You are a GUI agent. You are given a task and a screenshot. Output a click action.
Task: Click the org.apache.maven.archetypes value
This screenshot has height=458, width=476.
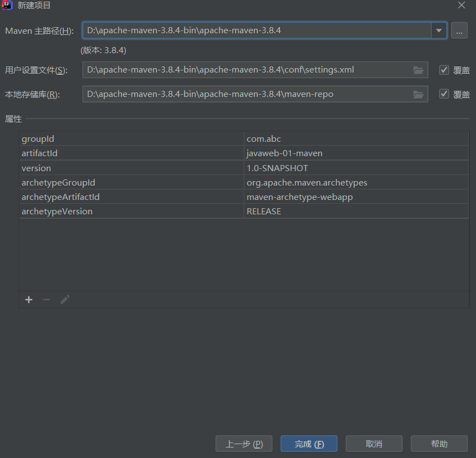click(x=356, y=182)
